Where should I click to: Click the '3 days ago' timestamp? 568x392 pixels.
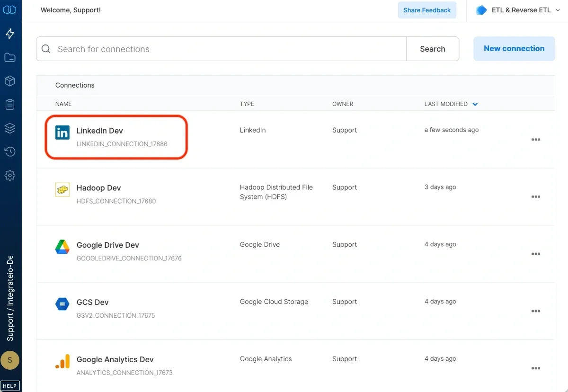click(x=440, y=187)
